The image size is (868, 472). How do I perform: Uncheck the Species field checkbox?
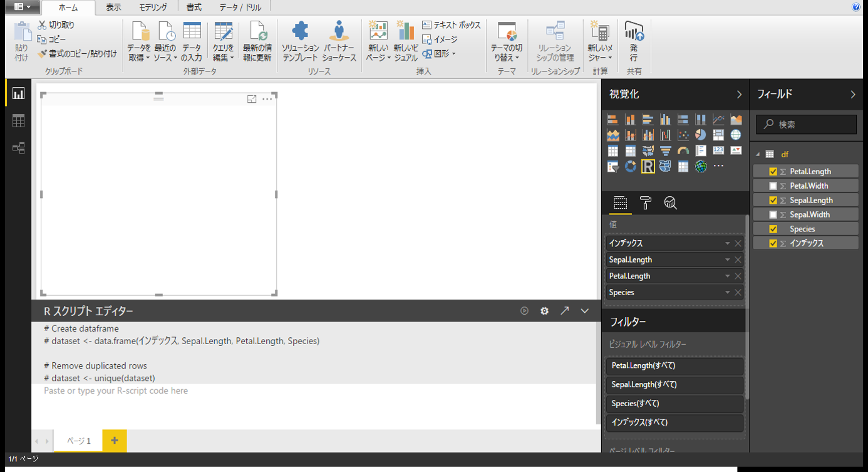coord(772,228)
